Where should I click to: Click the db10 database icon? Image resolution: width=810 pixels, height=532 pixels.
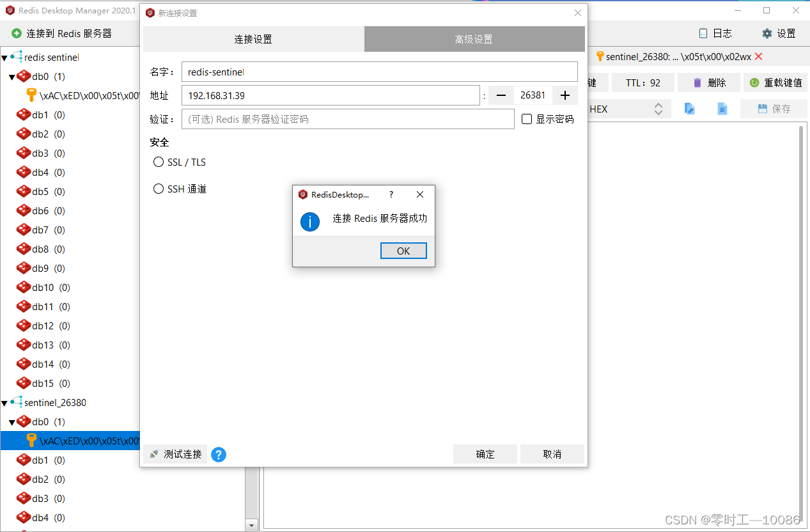click(x=24, y=287)
